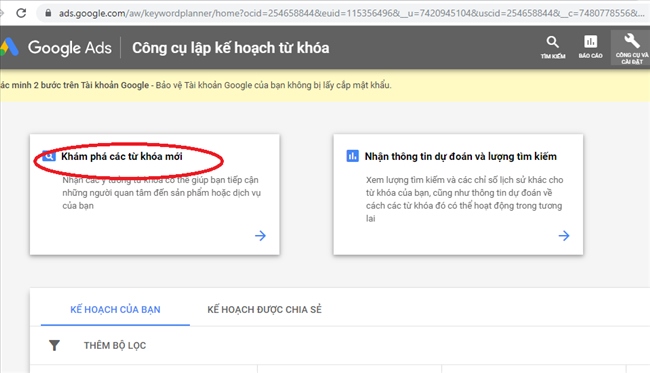650x373 pixels.
Task: Click Xem lượng tìm kiếm description text
Action: (x=464, y=199)
